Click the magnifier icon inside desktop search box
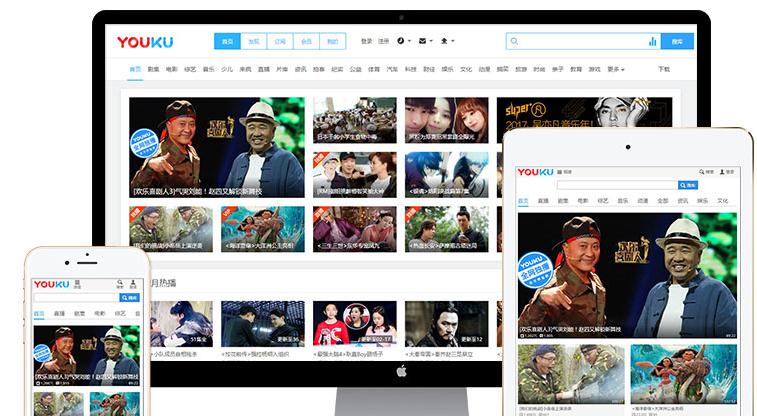 point(514,42)
